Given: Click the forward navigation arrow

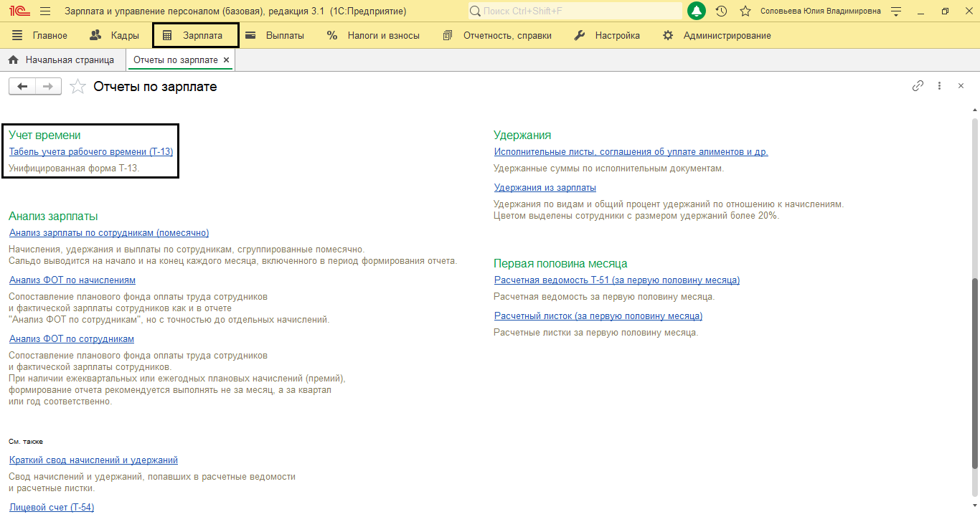Looking at the screenshot, I should (48, 87).
